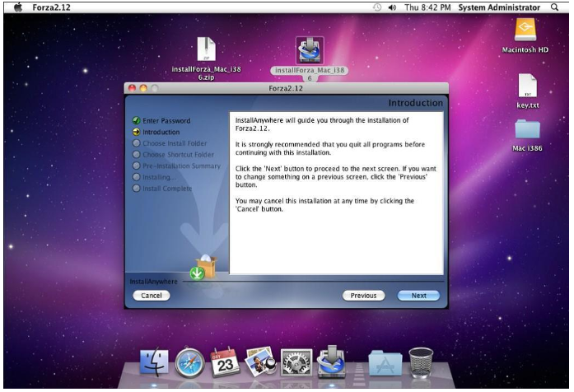Viewport: 574px width, 392px height.
Task: Open the Applications folder stack in Dock
Action: pos(385,362)
